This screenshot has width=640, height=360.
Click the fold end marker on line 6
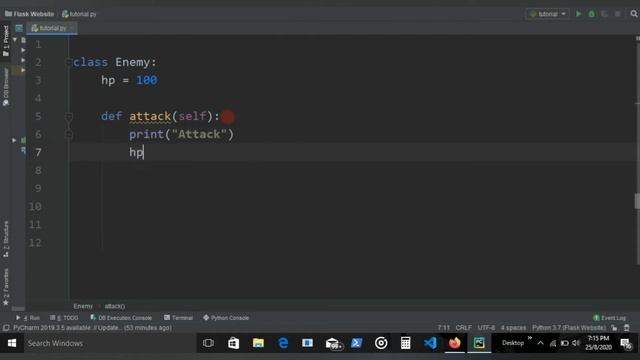(69, 134)
